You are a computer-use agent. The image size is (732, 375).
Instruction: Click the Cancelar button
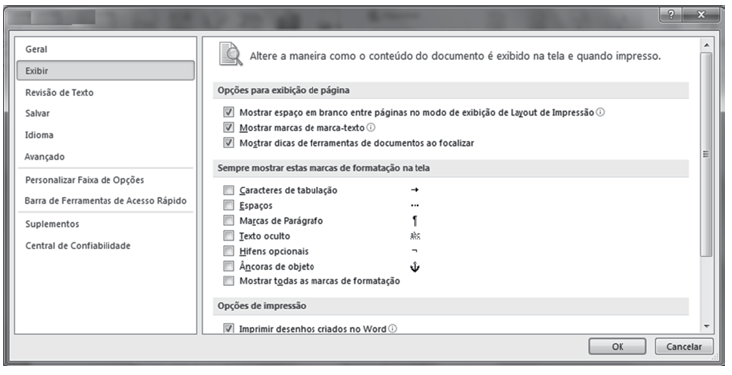[x=684, y=347]
